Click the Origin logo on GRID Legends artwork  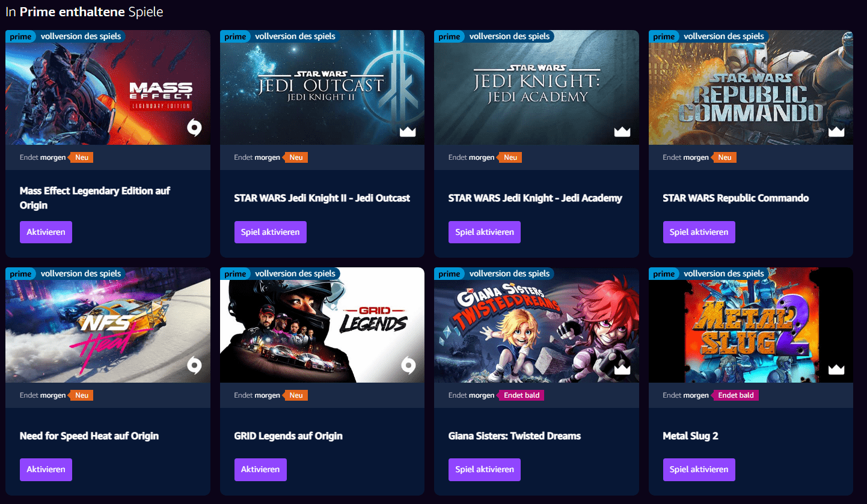pyautogui.click(x=408, y=365)
